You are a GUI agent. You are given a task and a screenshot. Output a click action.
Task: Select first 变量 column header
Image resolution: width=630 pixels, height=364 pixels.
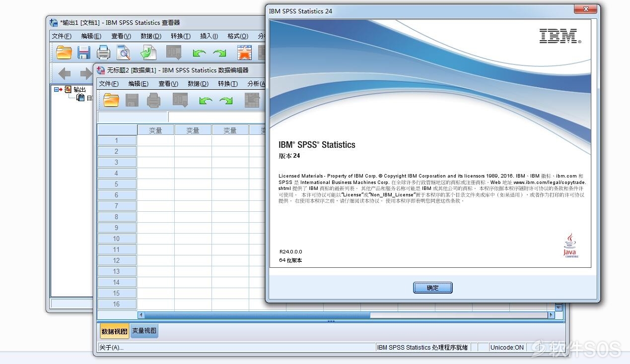tap(156, 130)
